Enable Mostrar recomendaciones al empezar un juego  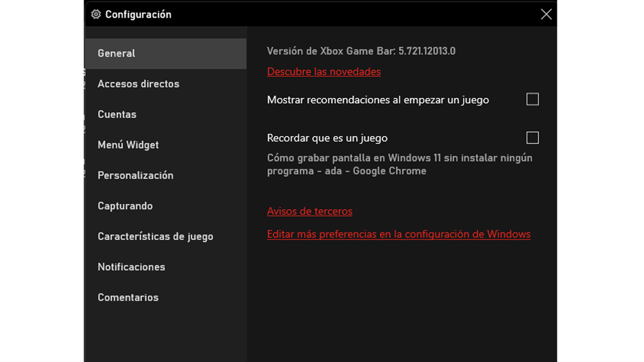[x=532, y=99]
